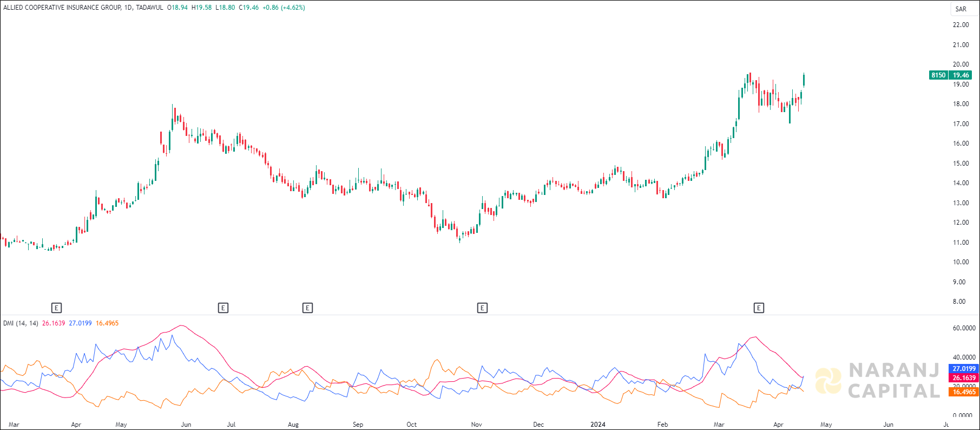Open the March 2024 earnings E marker
The image size is (980, 430).
coord(759,308)
